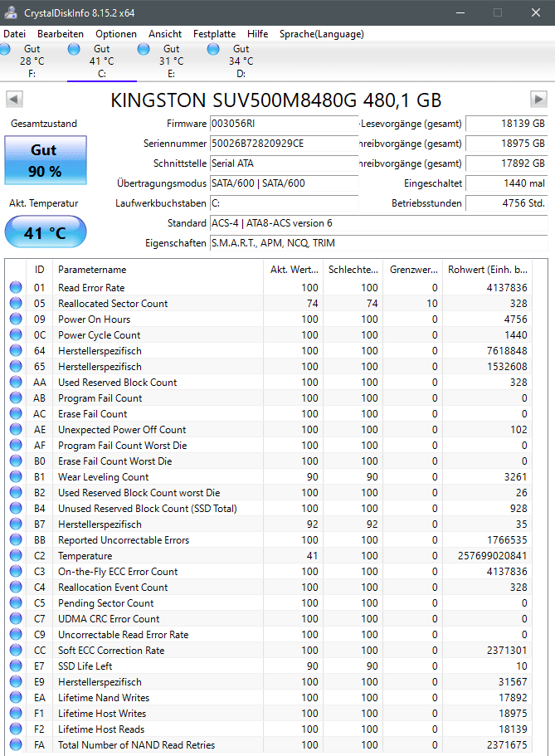Switch to drive F: tab at 28 °C
Screen dimensions: 555x756
[32, 61]
